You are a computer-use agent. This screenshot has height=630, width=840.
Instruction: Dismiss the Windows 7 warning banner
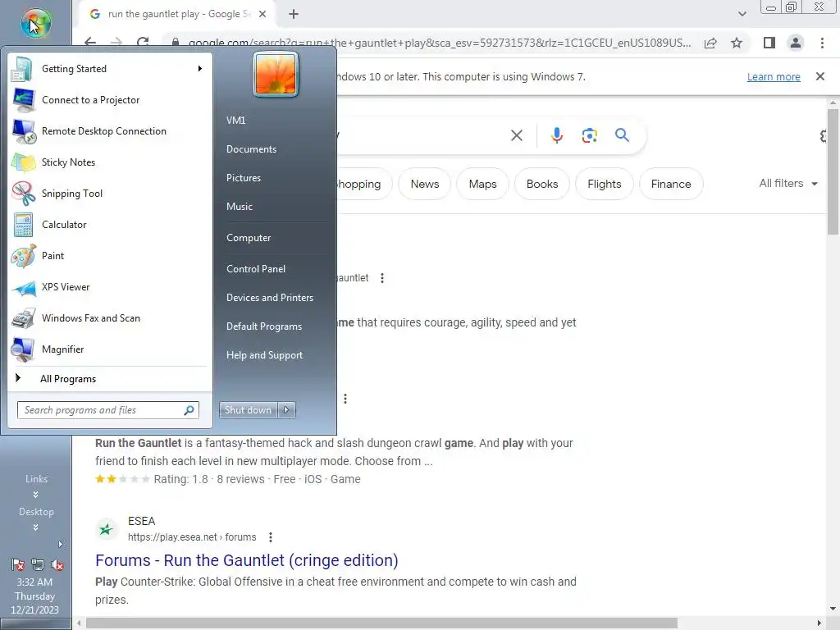pyautogui.click(x=819, y=76)
